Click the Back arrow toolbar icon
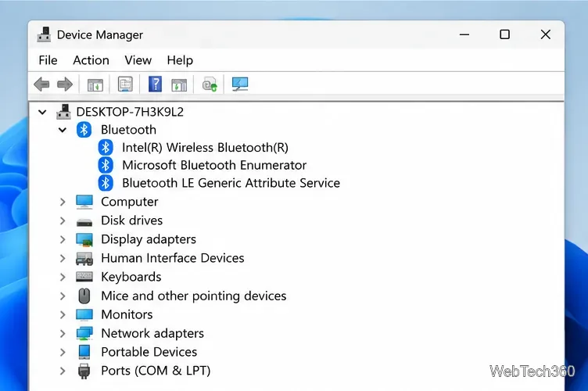 point(41,84)
